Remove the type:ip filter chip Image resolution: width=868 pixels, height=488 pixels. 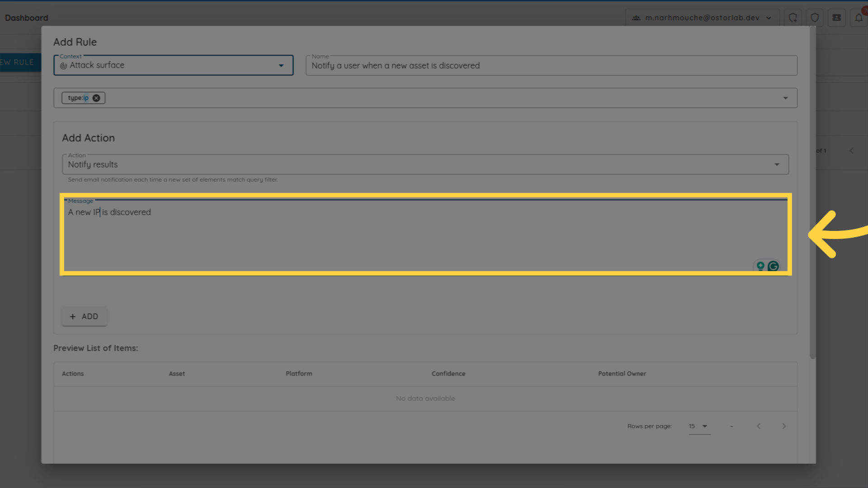[96, 98]
